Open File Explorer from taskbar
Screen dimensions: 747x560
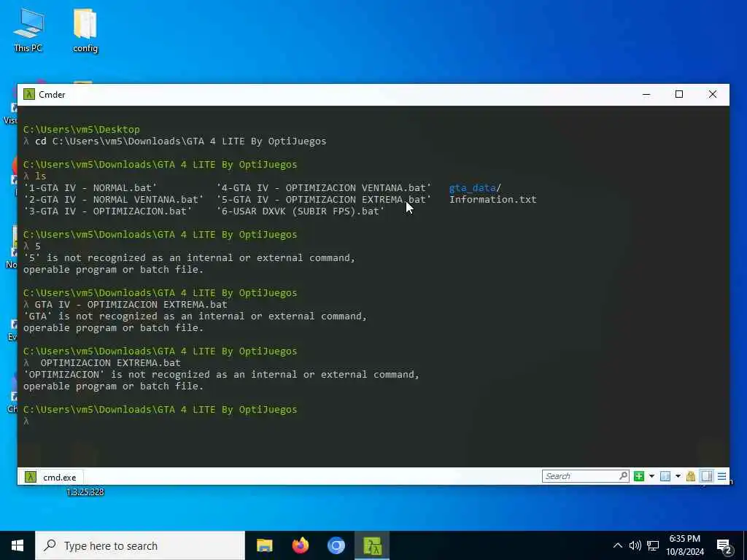tap(264, 545)
